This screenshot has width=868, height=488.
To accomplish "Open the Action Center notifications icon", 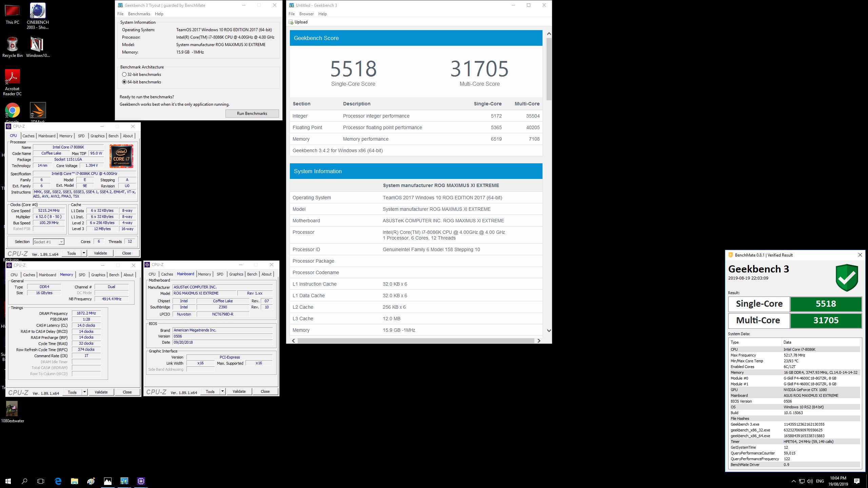I will tap(857, 481).
